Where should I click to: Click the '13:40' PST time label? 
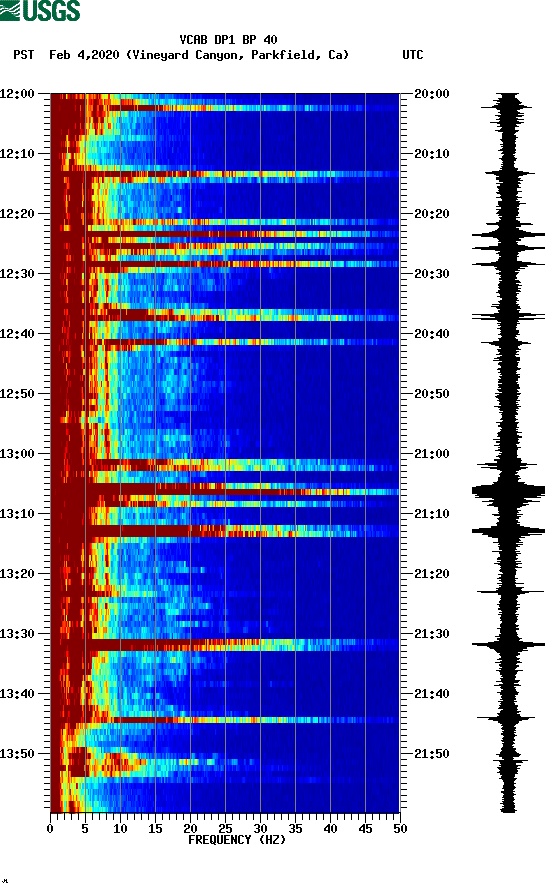pyautogui.click(x=18, y=693)
